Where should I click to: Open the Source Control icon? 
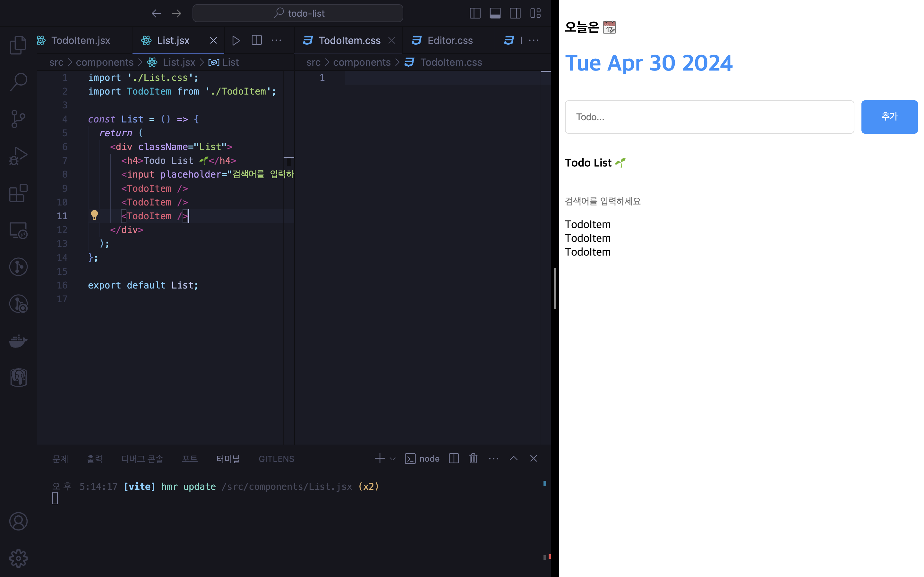coord(18,119)
